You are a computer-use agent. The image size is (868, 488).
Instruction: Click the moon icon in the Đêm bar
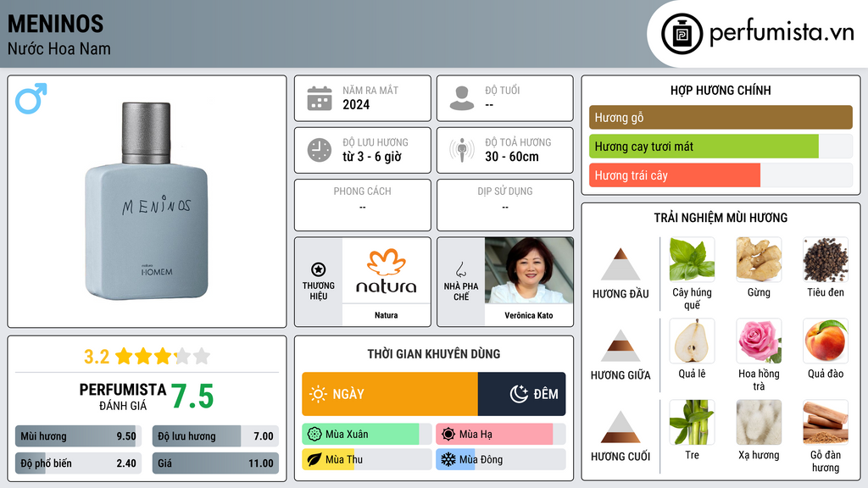tap(519, 394)
